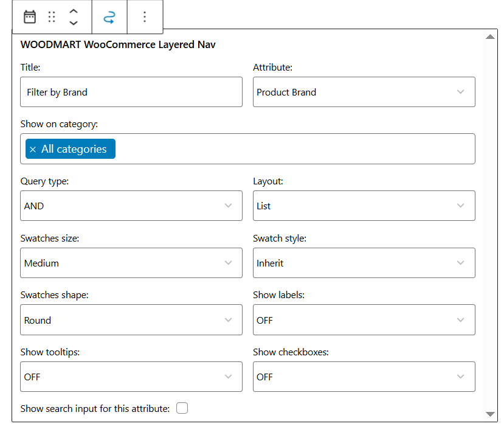Click the drag handle dots icon

(x=52, y=17)
